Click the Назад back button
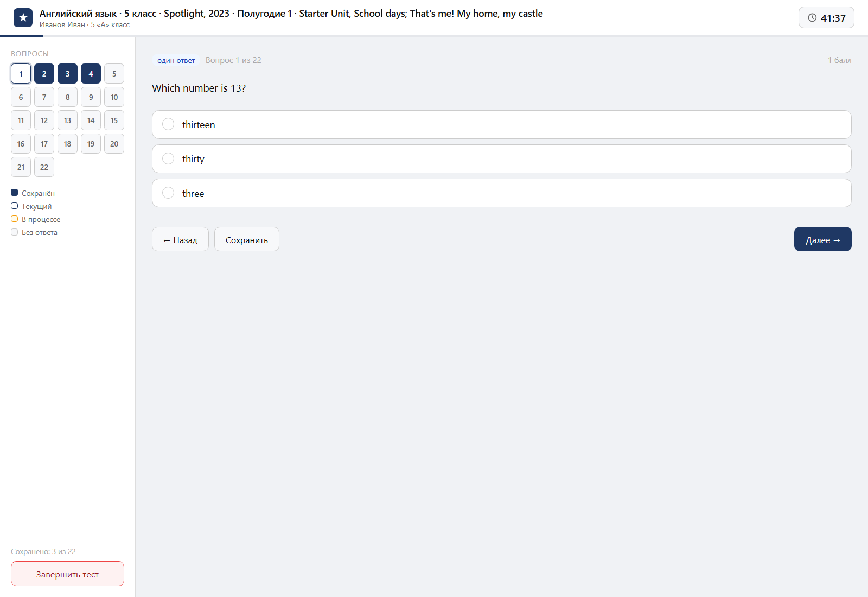 pyautogui.click(x=180, y=239)
